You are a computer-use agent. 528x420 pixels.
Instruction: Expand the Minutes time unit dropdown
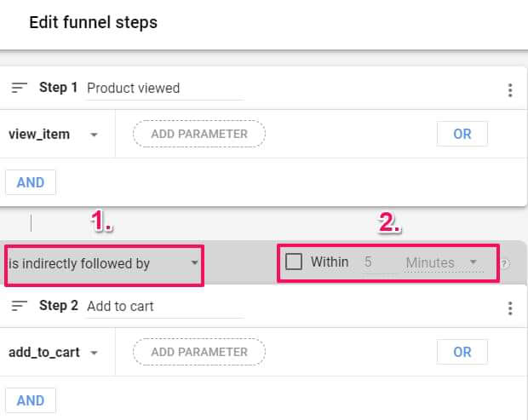click(x=441, y=262)
